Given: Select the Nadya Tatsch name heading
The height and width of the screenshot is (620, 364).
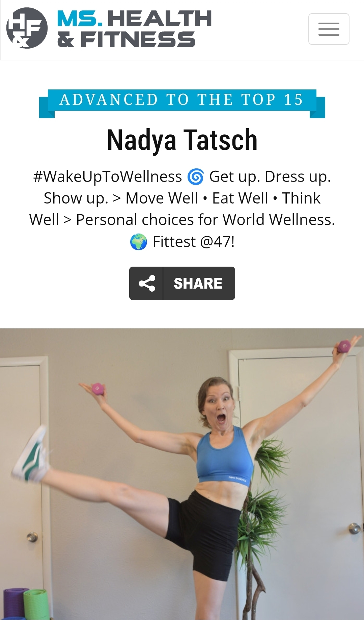Looking at the screenshot, I should [x=182, y=140].
